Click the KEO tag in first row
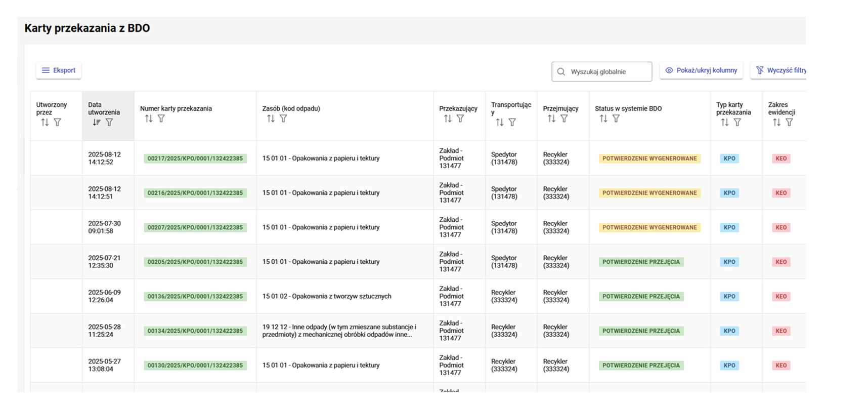Image resolution: width=868 pixels, height=401 pixels. pyautogui.click(x=781, y=158)
